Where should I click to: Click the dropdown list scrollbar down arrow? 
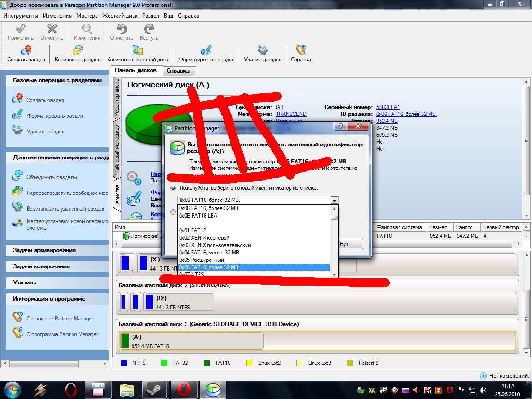coord(334,274)
